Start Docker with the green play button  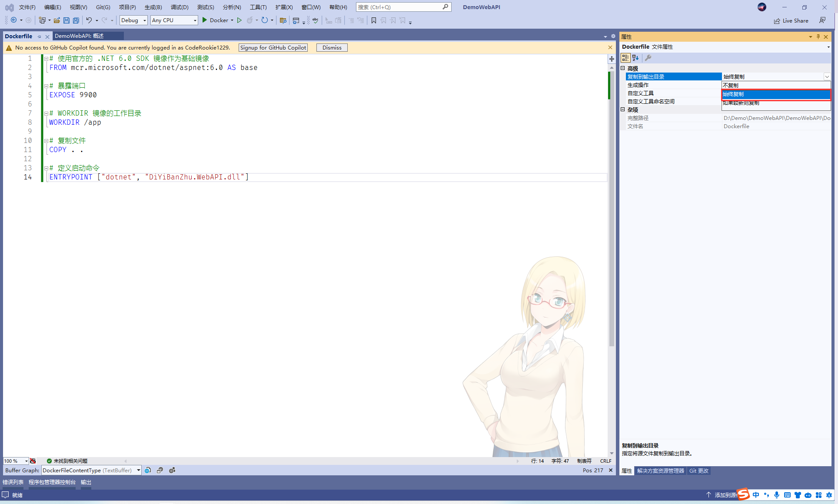coord(205,20)
